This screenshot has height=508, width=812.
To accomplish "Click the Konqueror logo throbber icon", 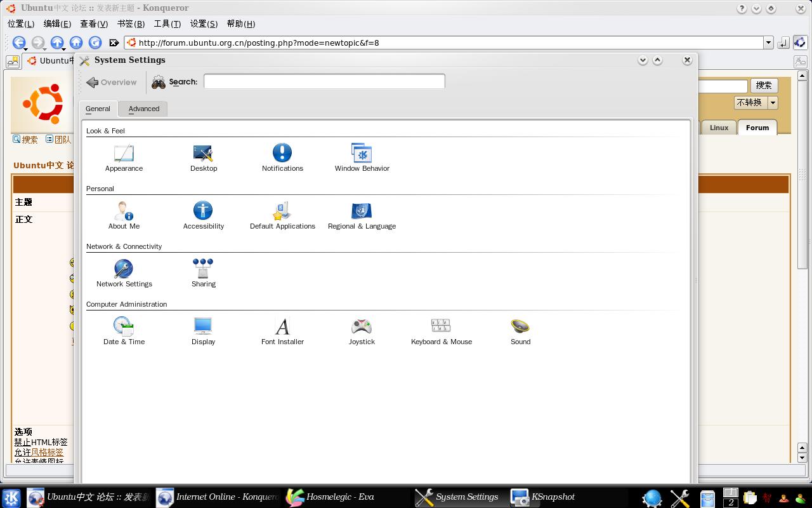I will 800,43.
